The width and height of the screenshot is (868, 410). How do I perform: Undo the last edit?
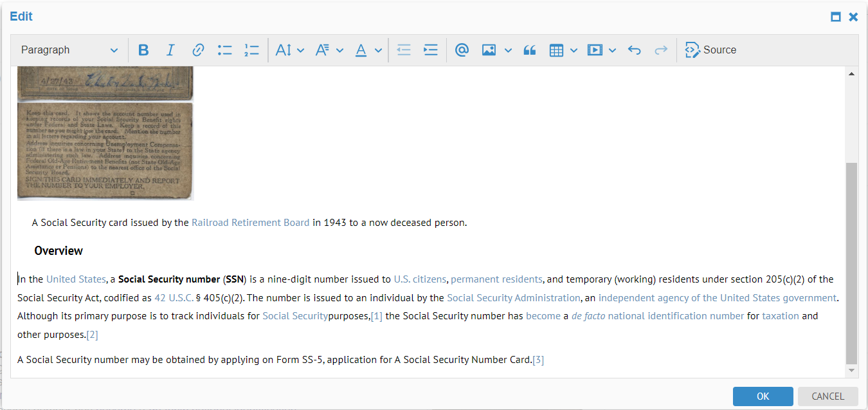635,50
